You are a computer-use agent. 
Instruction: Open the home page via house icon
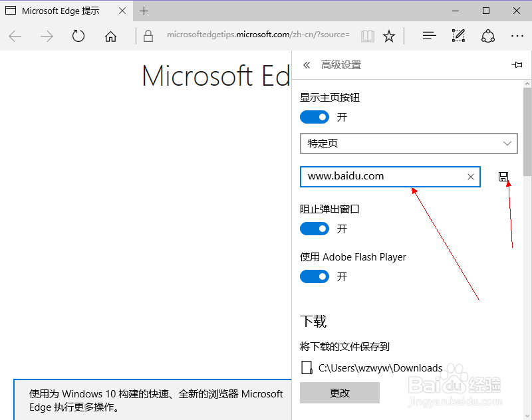pos(110,36)
